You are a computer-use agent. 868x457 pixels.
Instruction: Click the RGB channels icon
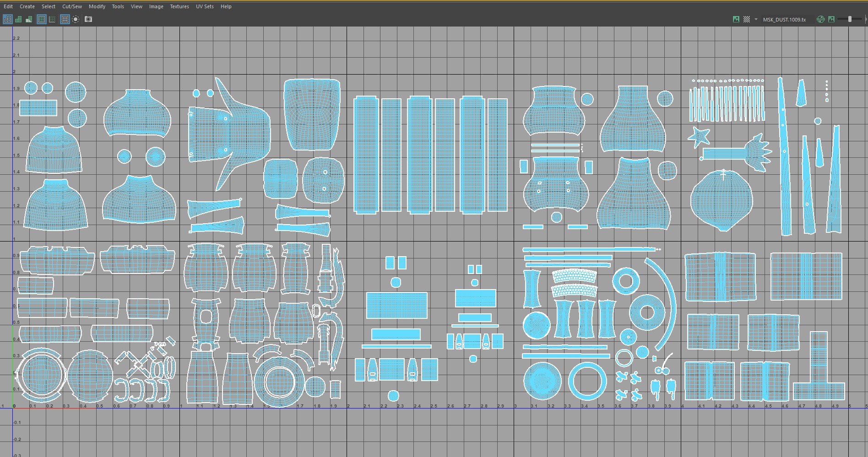(820, 19)
